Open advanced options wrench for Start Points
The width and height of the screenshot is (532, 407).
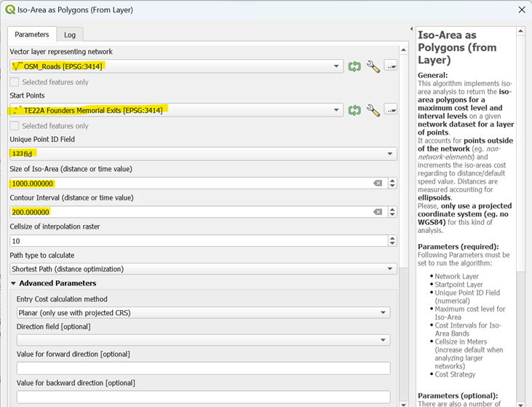coord(373,110)
